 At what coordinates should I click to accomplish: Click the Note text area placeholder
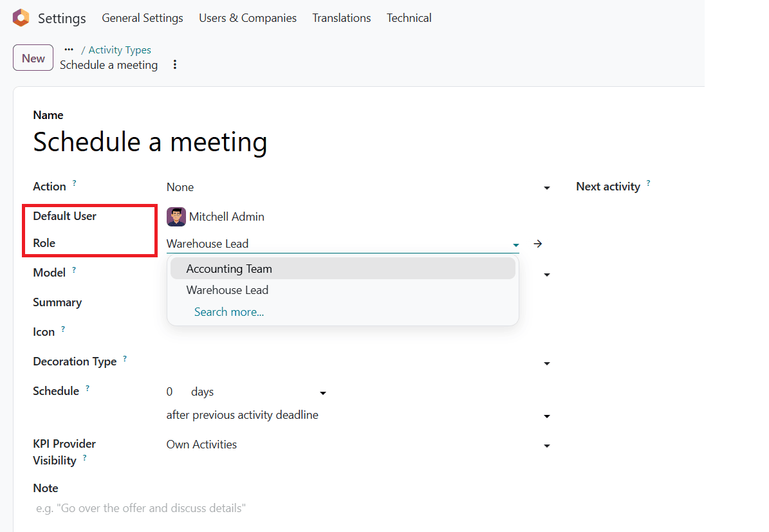(x=141, y=508)
